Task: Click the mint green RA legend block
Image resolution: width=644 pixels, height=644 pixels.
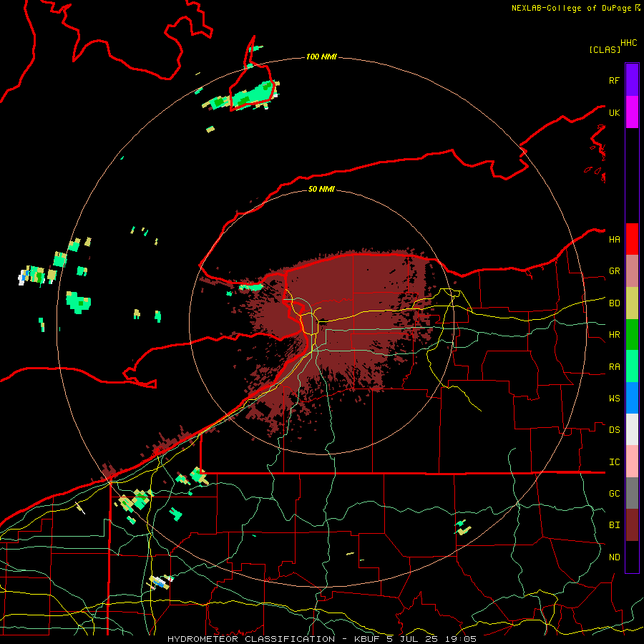Action: click(632, 366)
